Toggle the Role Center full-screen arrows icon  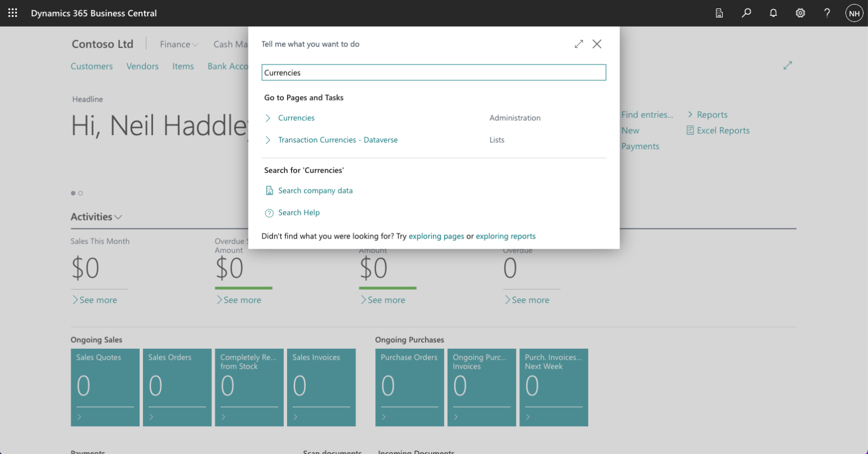788,66
